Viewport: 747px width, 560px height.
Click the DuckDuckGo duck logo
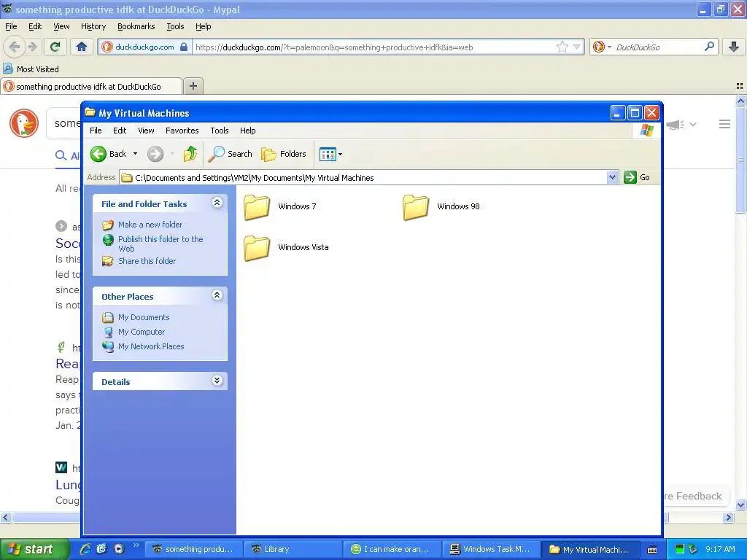pyautogui.click(x=24, y=123)
